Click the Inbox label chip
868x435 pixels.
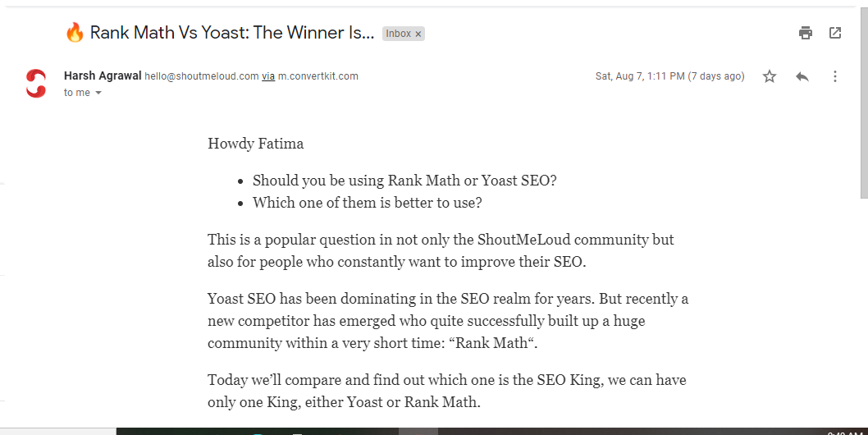pos(398,34)
